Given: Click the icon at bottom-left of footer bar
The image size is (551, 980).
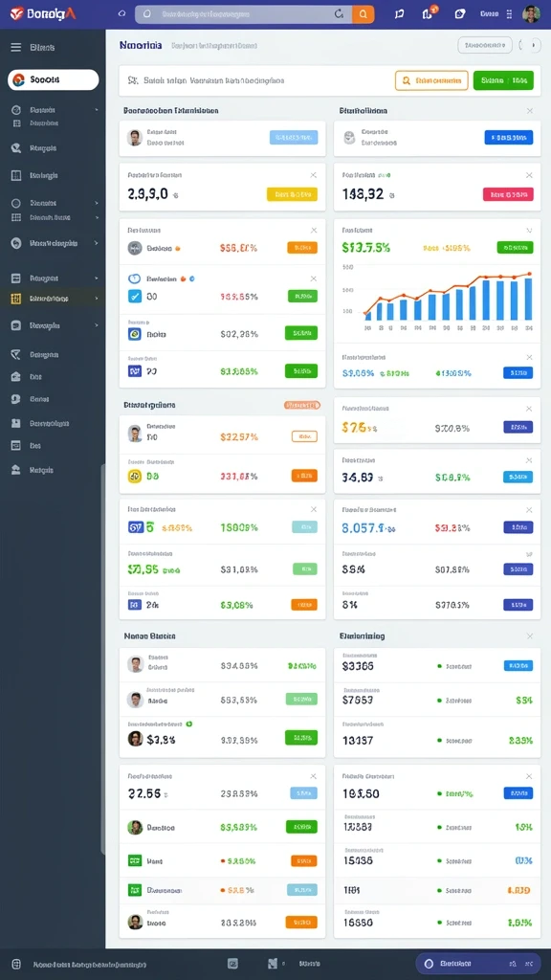Looking at the screenshot, I should (x=16, y=965).
